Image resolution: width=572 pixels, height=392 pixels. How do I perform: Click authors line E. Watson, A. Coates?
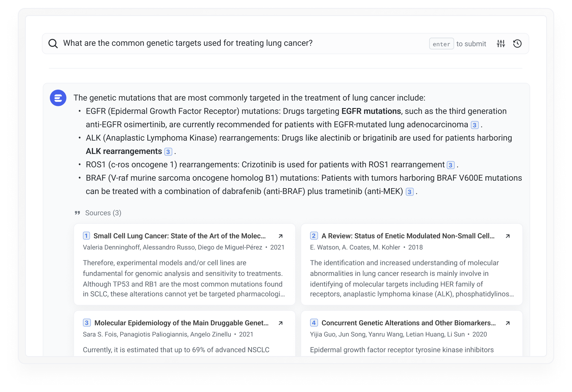coord(355,247)
